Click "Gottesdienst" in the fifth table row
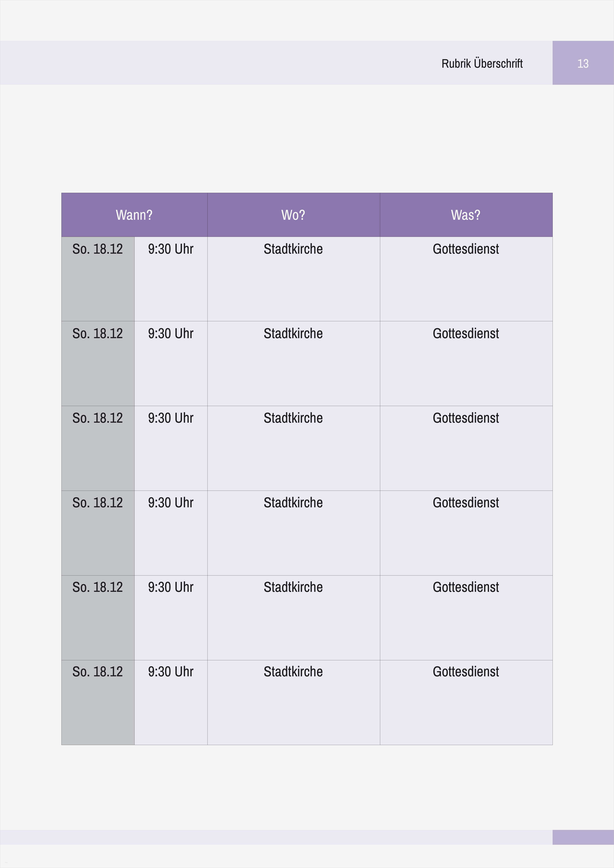 [466, 587]
